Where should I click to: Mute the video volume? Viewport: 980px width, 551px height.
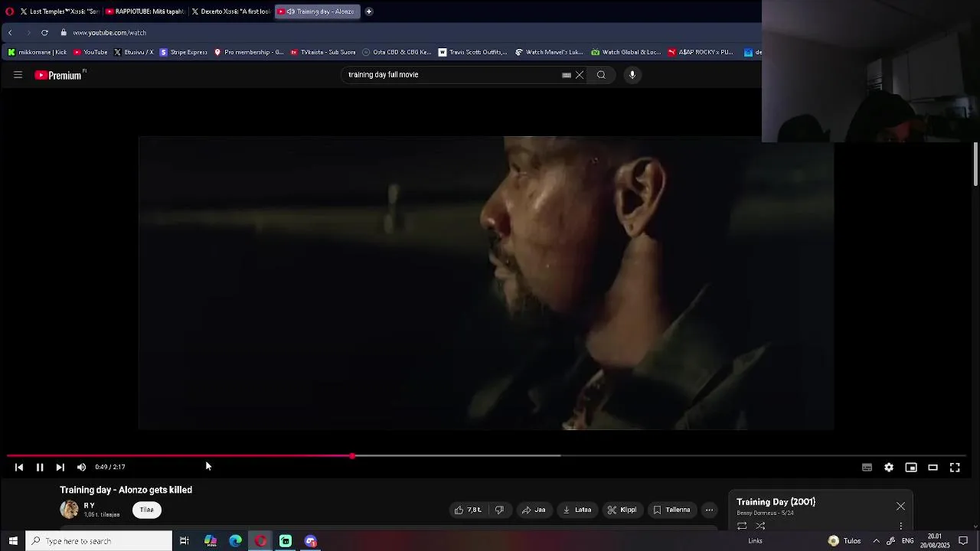click(x=81, y=467)
